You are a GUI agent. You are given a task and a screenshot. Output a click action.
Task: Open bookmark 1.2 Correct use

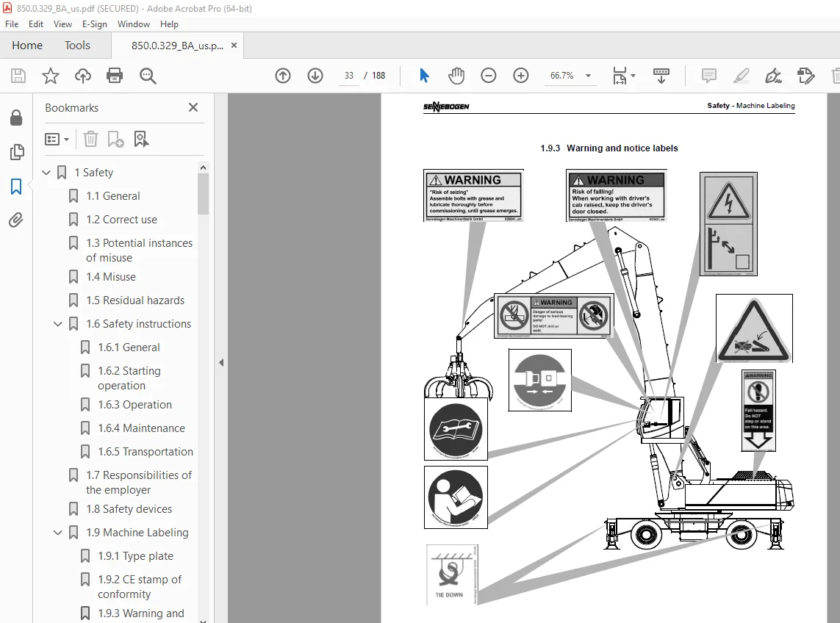[121, 220]
